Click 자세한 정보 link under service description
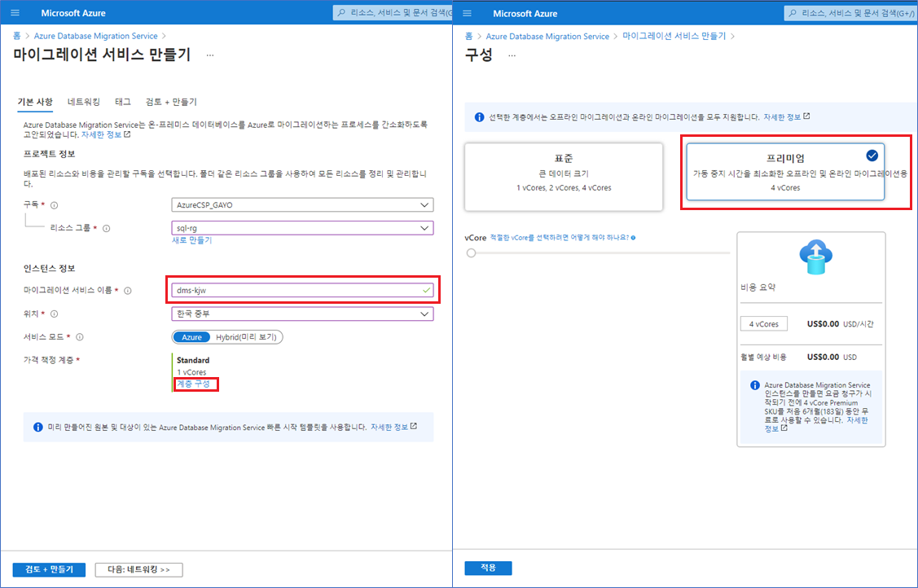Image resolution: width=918 pixels, height=588 pixels. pos(105,134)
